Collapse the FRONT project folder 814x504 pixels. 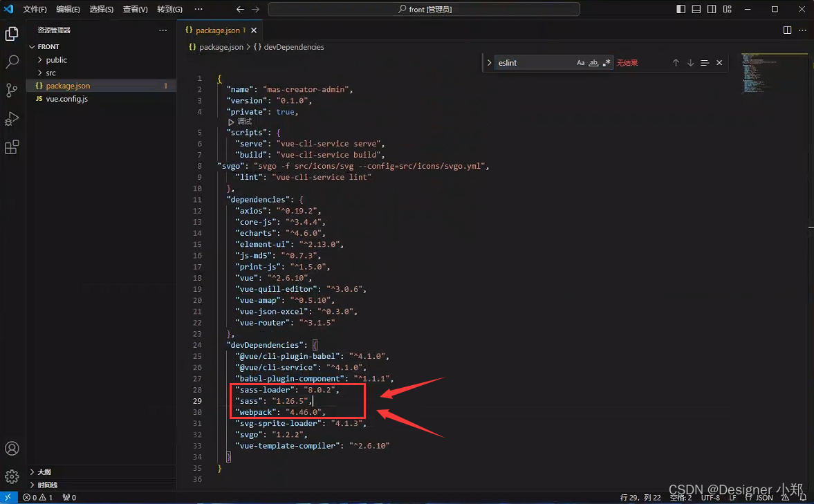pyautogui.click(x=101, y=47)
